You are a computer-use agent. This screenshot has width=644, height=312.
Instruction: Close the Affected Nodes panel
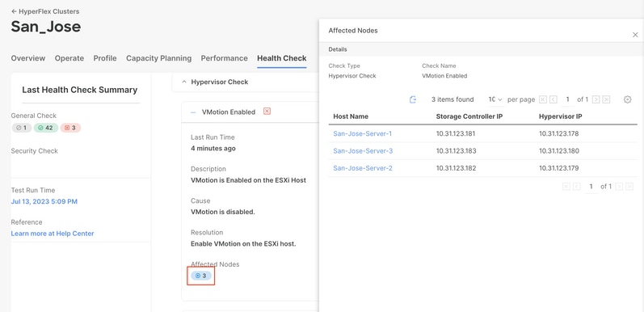[x=635, y=35]
